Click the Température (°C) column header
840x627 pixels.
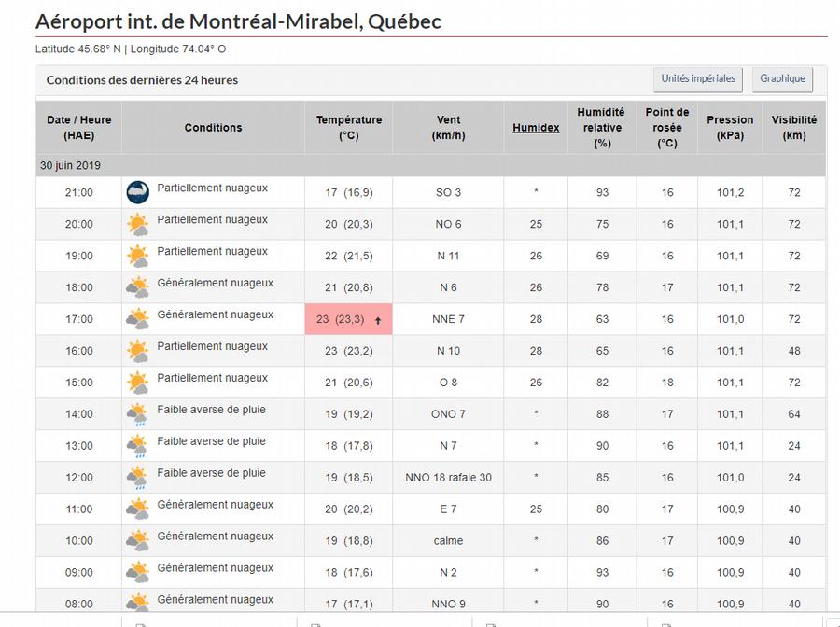(349, 128)
